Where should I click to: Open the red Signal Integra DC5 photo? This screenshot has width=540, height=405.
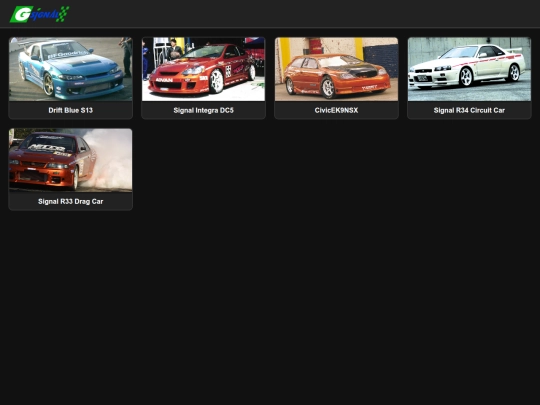coord(204,69)
